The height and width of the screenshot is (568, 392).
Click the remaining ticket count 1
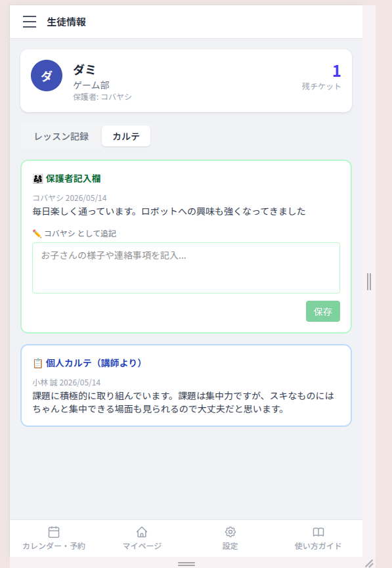tap(337, 71)
